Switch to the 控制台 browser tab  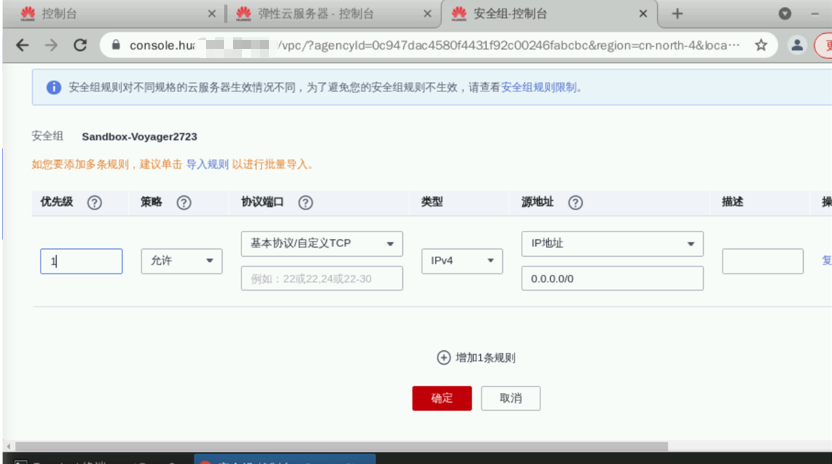110,14
